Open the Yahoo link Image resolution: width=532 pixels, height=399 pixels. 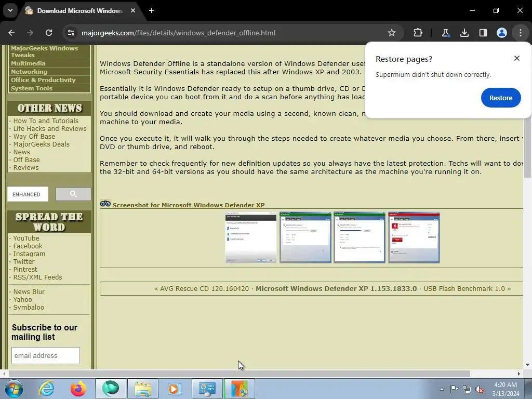click(22, 300)
